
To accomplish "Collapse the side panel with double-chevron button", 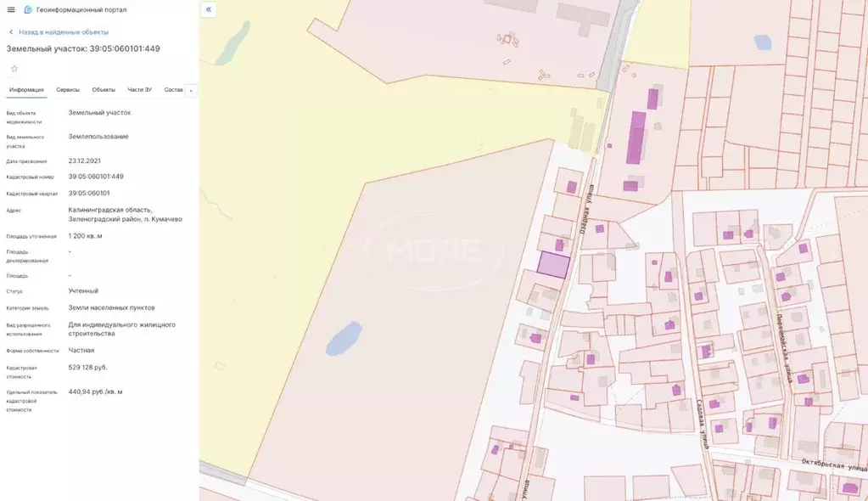I will [x=208, y=9].
